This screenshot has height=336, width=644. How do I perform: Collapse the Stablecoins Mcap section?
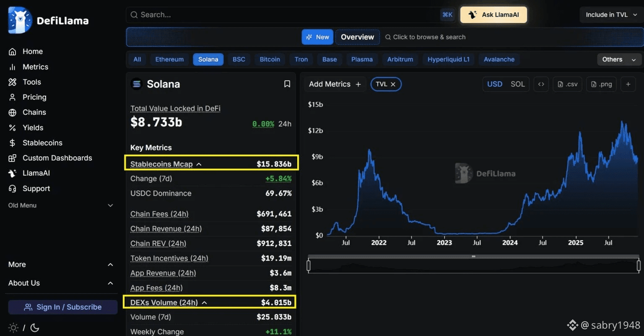click(199, 164)
